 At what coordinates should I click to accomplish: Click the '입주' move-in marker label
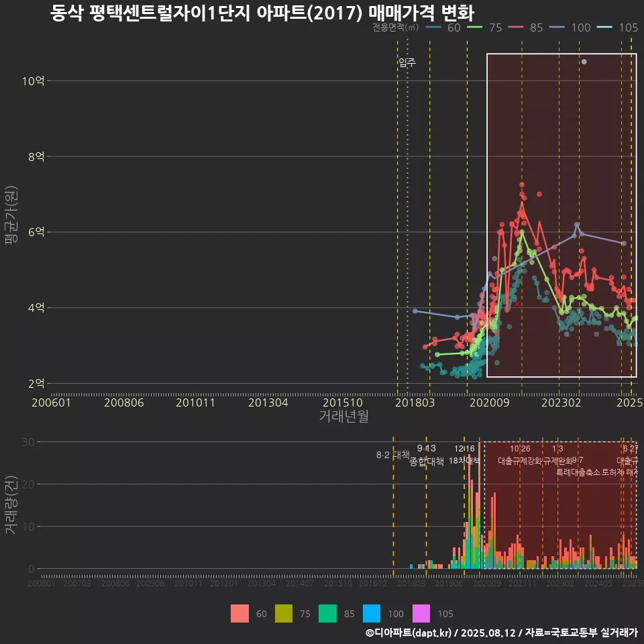407,62
